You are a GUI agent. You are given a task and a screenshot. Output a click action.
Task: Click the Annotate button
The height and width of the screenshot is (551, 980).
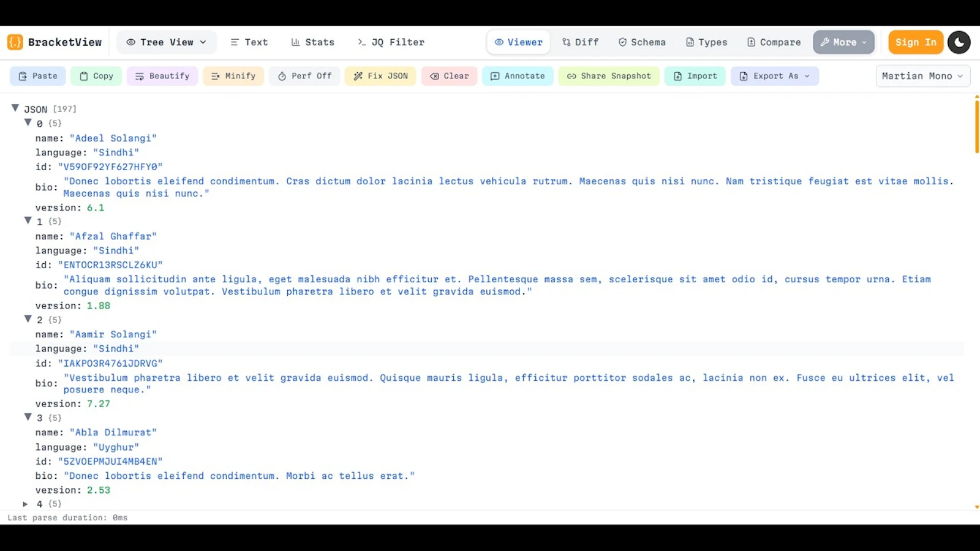pos(518,76)
